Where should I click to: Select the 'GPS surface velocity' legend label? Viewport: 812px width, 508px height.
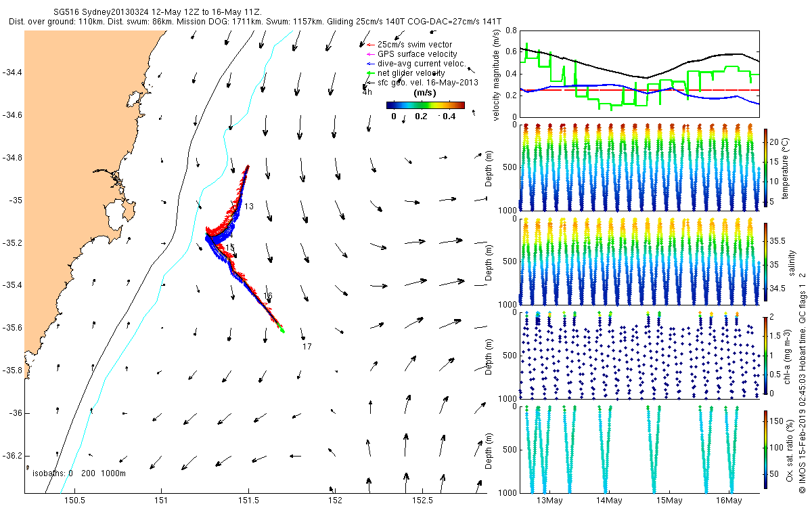click(x=417, y=54)
